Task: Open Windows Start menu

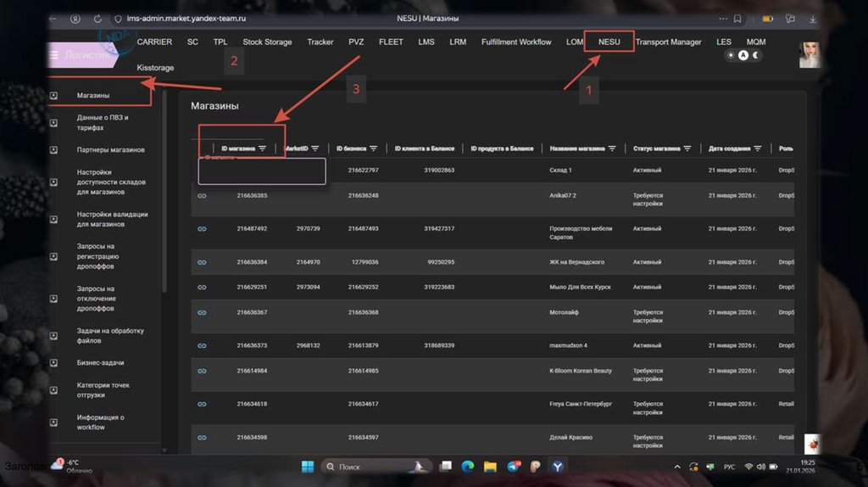Action: tap(308, 467)
